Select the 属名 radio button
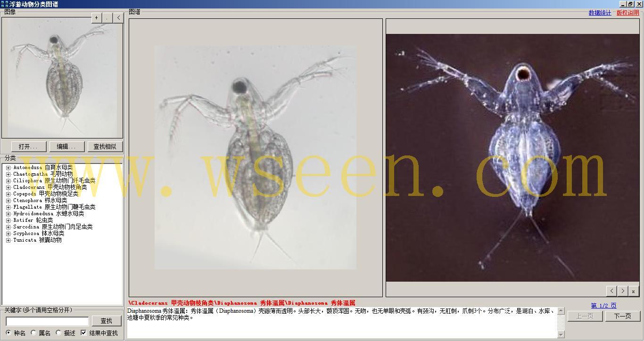This screenshot has height=341, width=644. 33,333
